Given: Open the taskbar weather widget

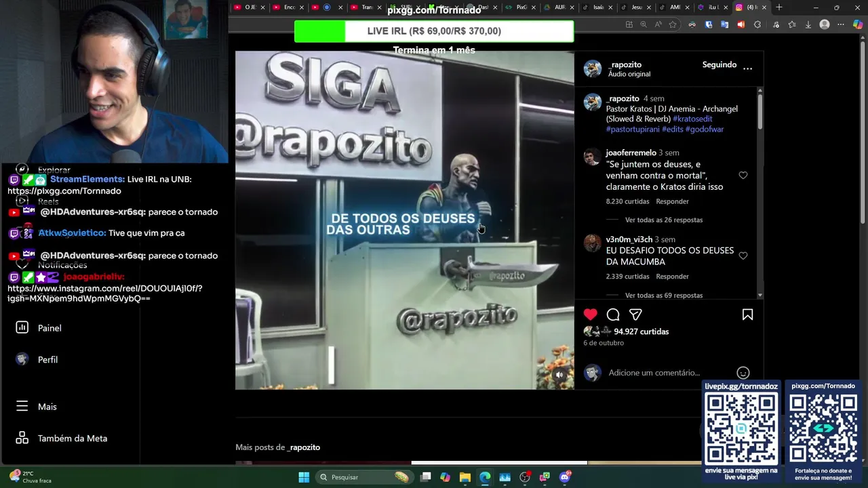Looking at the screenshot, I should [31, 477].
